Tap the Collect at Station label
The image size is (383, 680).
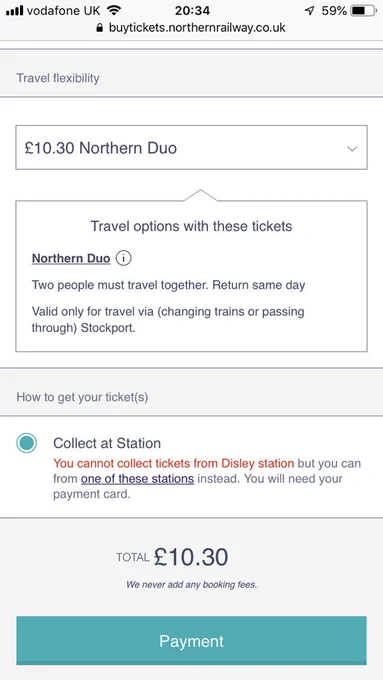point(107,443)
